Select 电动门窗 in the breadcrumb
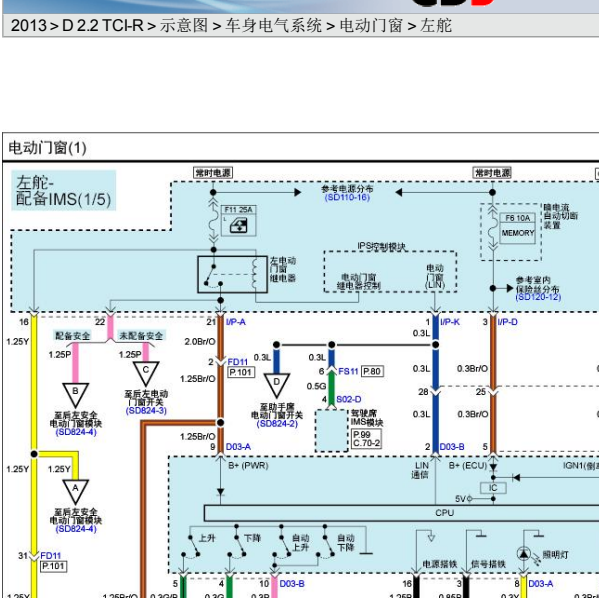Viewport: 599px width, 598px height. pyautogui.click(x=371, y=26)
